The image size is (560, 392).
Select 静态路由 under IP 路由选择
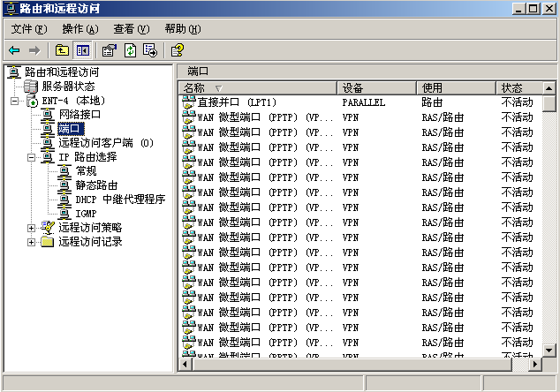click(96, 185)
